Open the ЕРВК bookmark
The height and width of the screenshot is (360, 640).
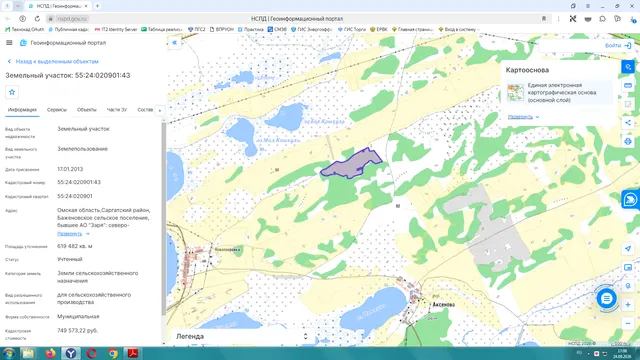(378, 29)
